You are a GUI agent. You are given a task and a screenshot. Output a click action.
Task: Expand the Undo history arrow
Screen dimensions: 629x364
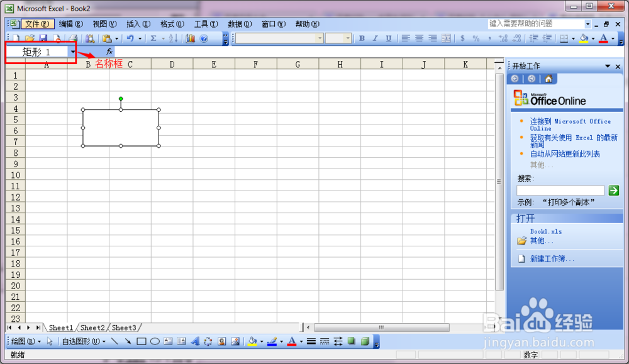[x=140, y=38]
